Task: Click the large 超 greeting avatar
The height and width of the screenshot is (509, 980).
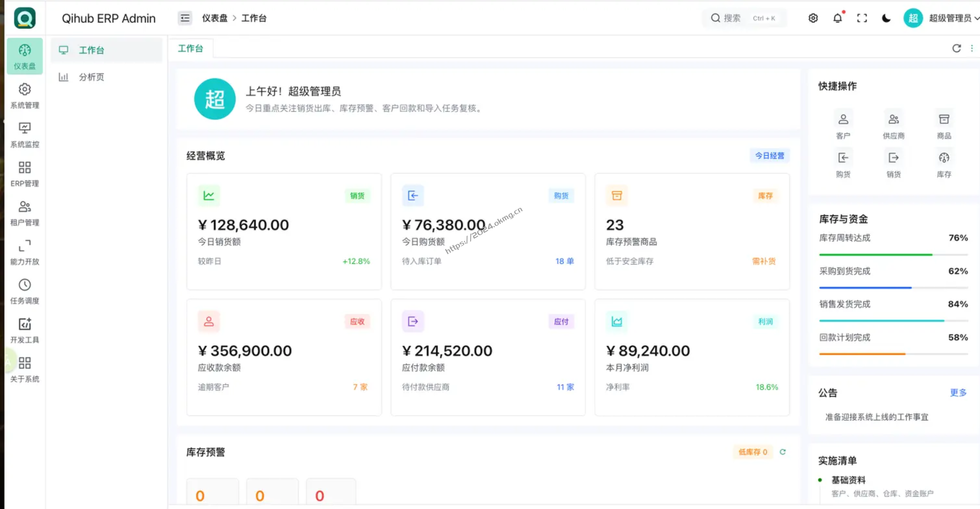Action: (x=215, y=99)
